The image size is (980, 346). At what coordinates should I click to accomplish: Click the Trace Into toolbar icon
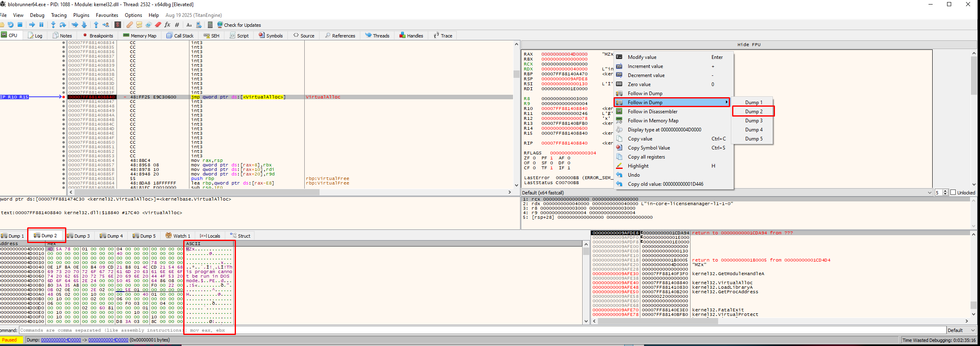point(75,25)
